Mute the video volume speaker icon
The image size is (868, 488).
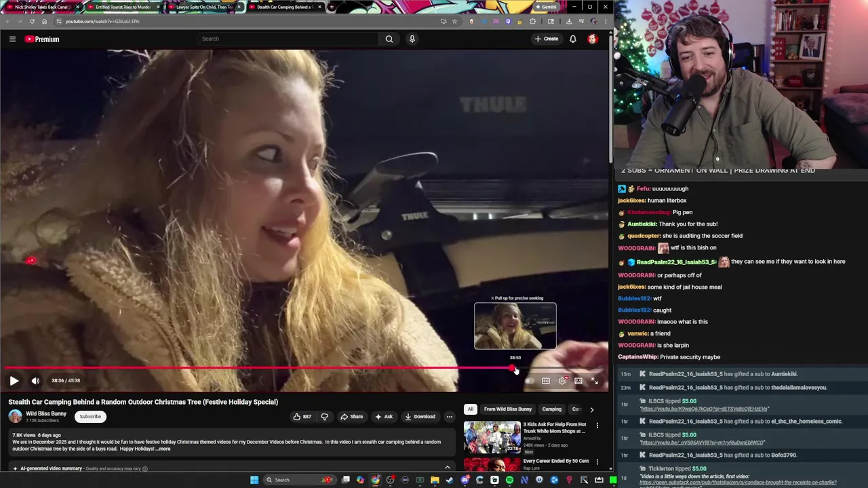click(x=35, y=381)
